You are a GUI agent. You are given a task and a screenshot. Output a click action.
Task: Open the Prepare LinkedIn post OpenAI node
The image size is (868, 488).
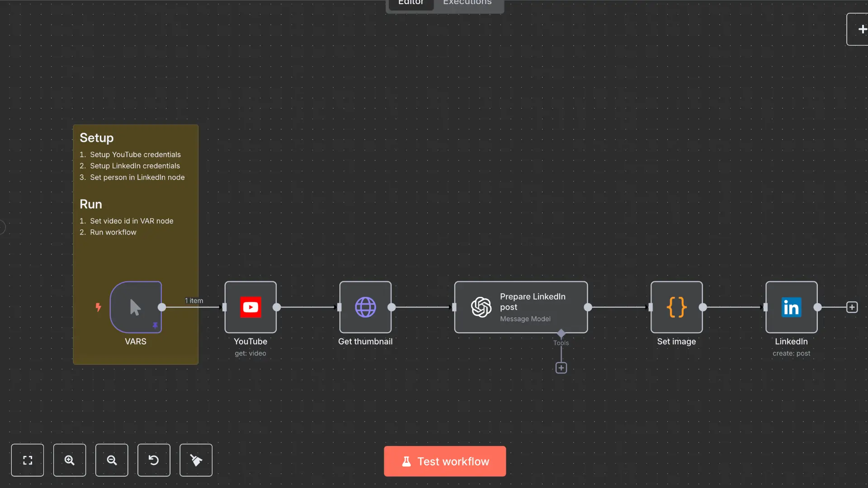pyautogui.click(x=521, y=307)
